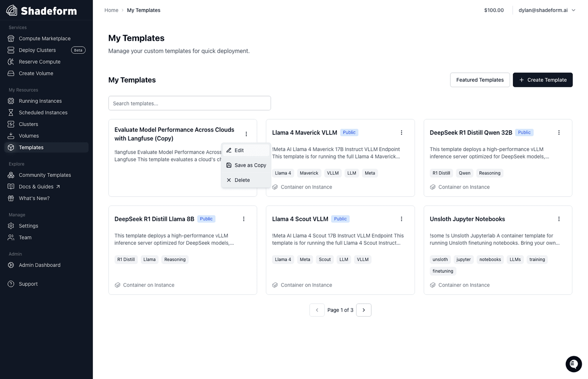Expand the dylan@shadeform.ai account dropdown
The image size is (588, 379).
coord(546,10)
